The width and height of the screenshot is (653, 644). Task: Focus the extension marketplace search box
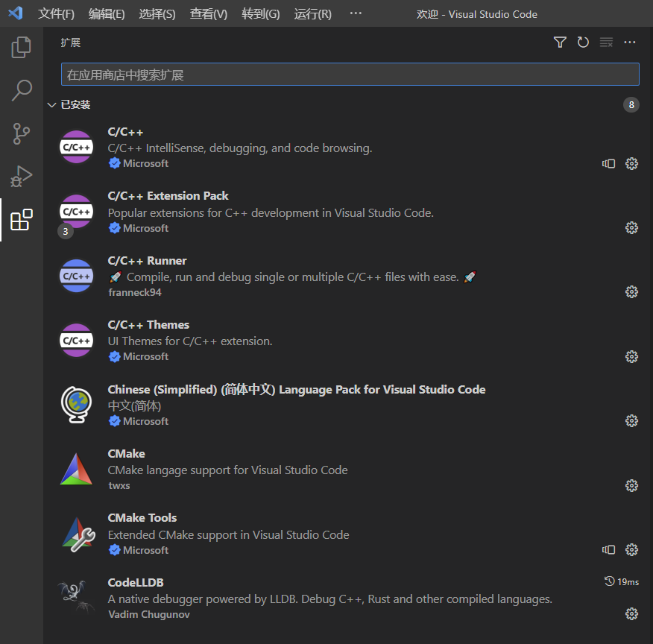click(x=350, y=75)
